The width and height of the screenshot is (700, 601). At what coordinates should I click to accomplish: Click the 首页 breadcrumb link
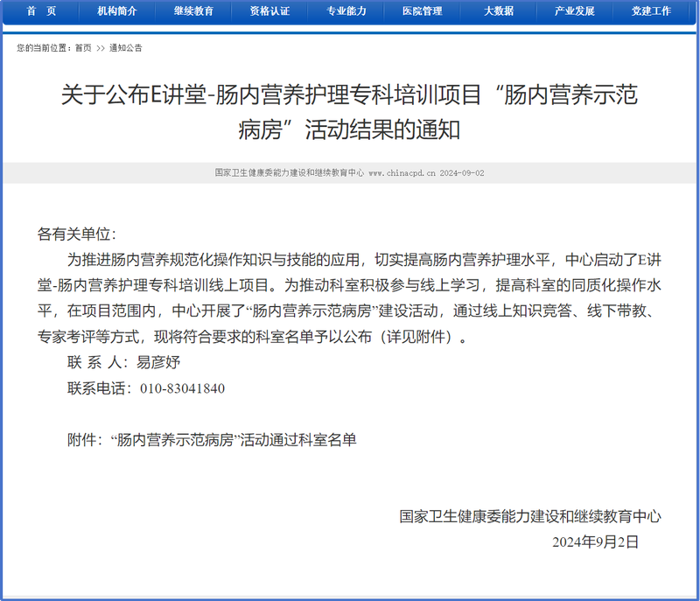83,48
